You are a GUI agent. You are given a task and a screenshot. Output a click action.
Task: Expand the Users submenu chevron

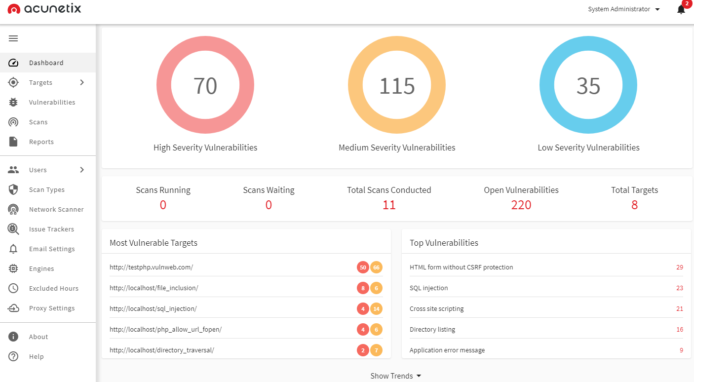pyautogui.click(x=82, y=170)
